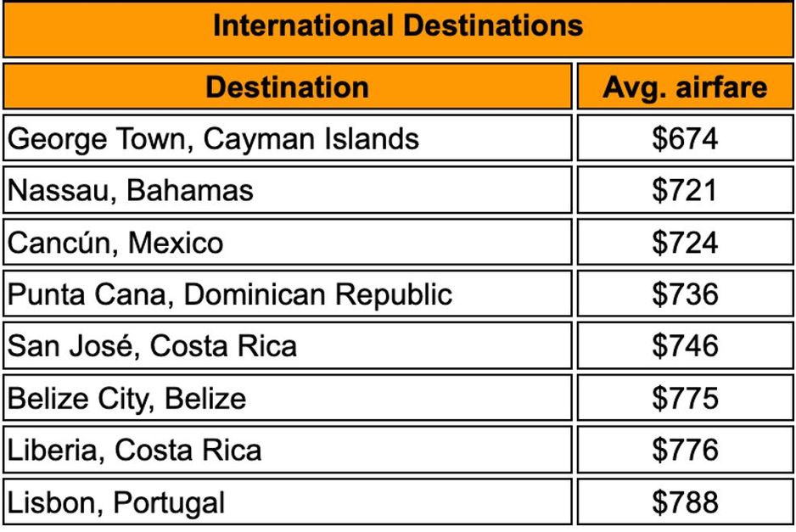Screen dimensions: 796x532
Task: Click the $721 airfare value
Action: (x=684, y=190)
